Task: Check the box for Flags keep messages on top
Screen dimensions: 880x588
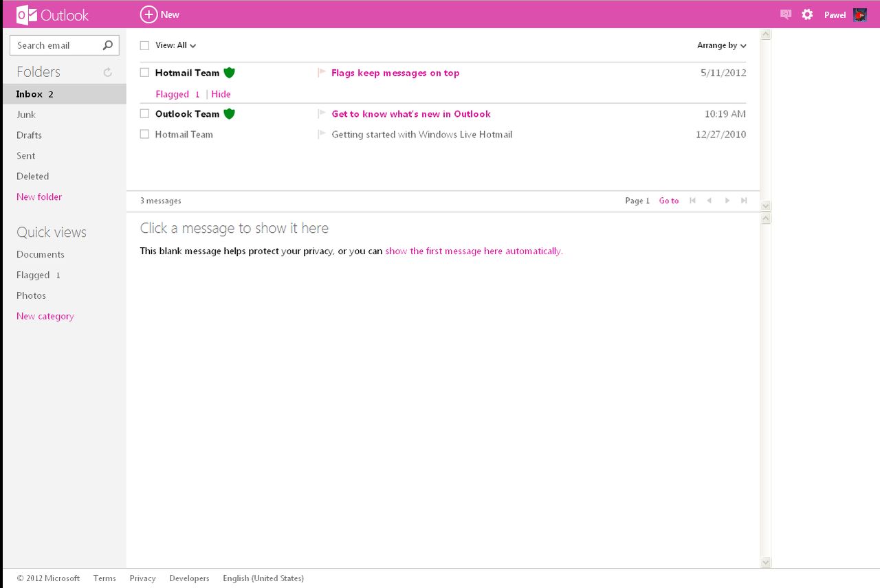Action: (x=144, y=73)
